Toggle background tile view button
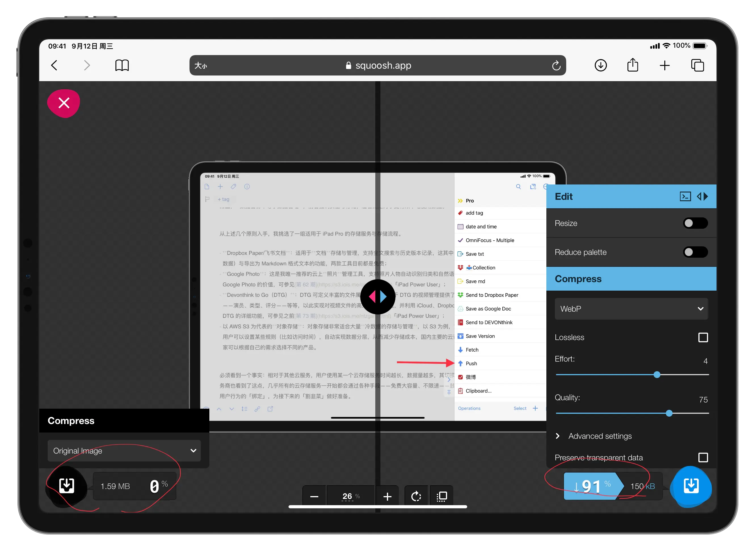 point(442,497)
